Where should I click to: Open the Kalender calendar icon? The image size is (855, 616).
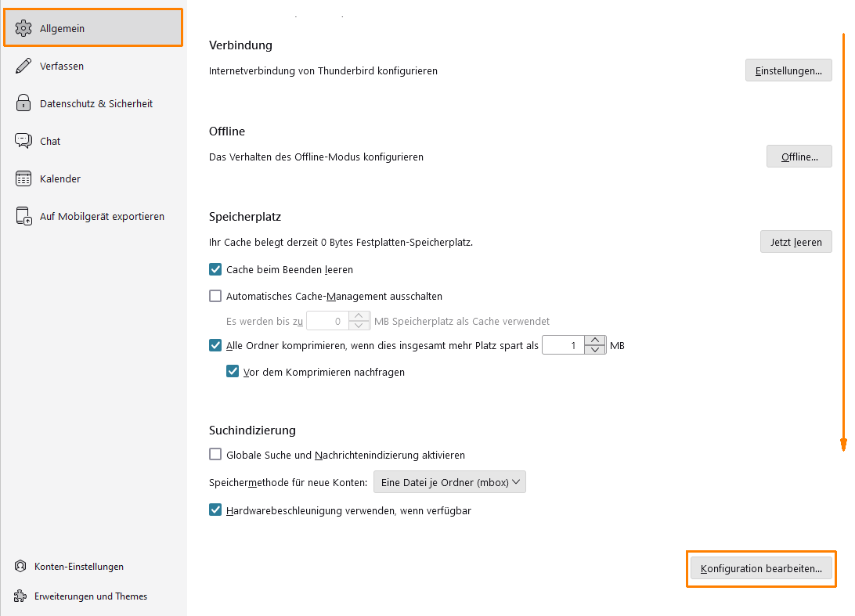pos(23,178)
